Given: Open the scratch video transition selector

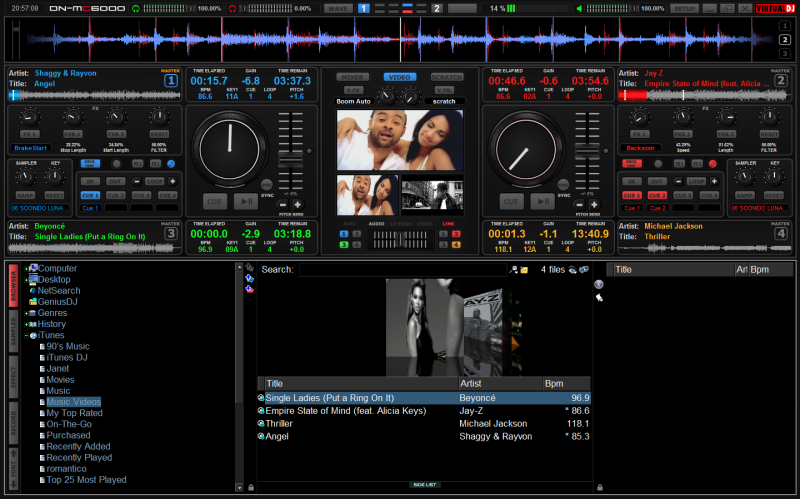Looking at the screenshot, I should coord(444,102).
